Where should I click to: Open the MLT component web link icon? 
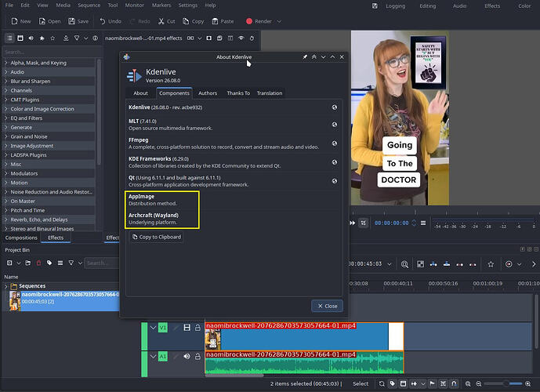coord(335,125)
